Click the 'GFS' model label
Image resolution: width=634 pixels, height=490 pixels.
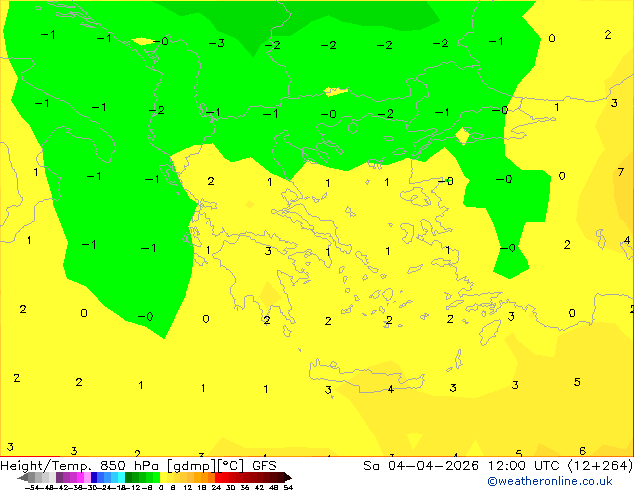coord(264,466)
